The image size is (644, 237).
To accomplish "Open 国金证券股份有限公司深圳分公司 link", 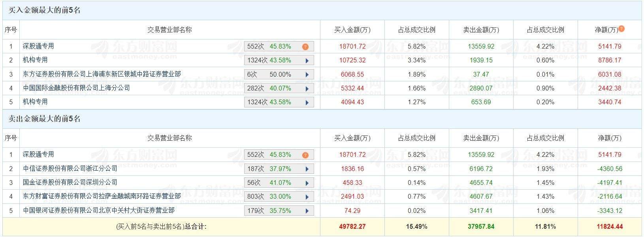I will (70, 182).
